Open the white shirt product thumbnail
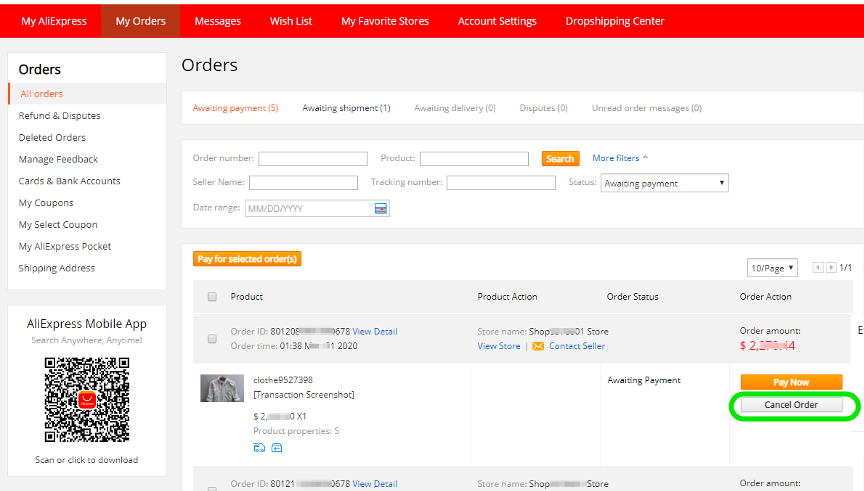Image resolution: width=864 pixels, height=491 pixels. click(x=222, y=388)
